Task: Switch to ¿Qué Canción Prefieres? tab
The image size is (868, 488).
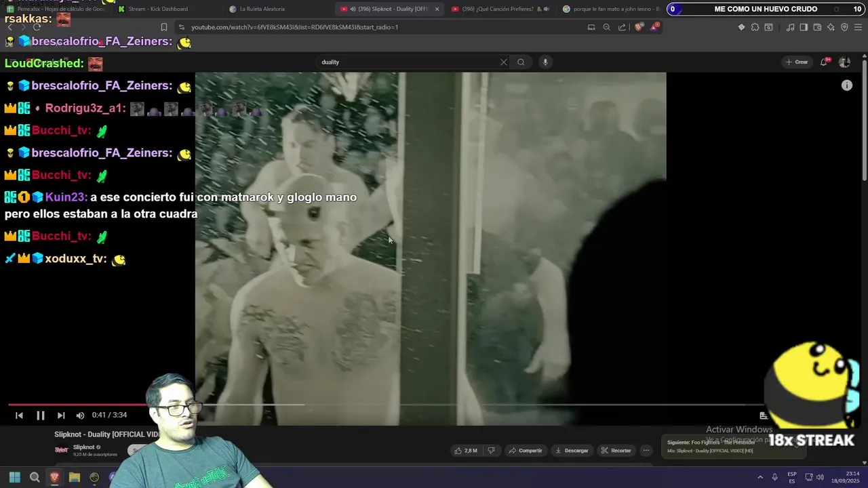Action: point(502,9)
